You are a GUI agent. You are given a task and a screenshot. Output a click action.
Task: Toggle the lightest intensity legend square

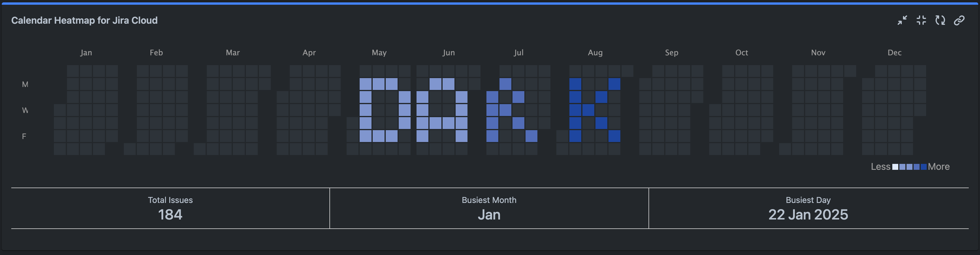[896, 167]
